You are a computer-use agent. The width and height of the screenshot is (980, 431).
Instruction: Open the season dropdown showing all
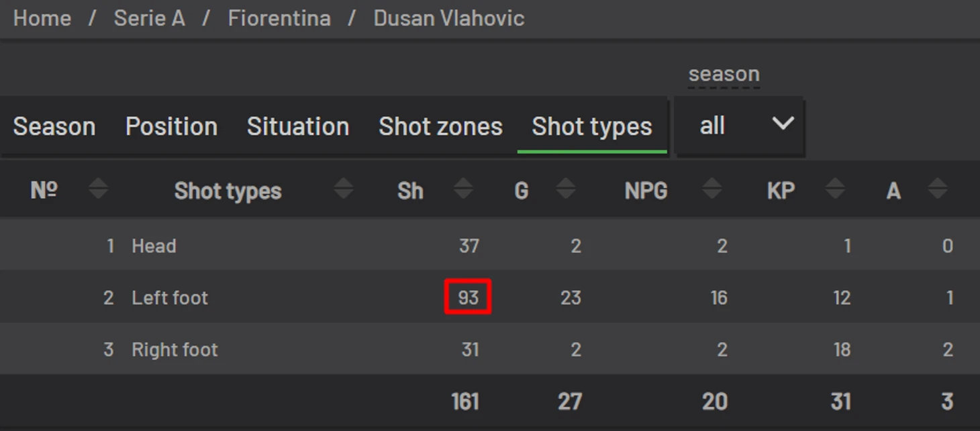tap(739, 126)
